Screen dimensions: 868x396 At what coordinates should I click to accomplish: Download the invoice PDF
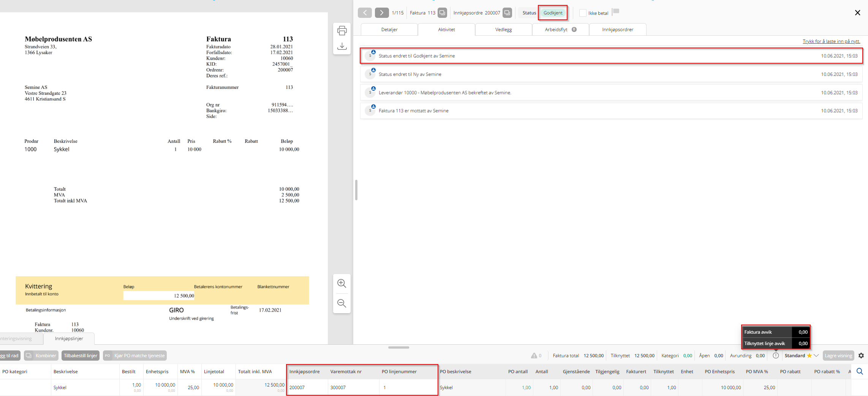click(342, 46)
